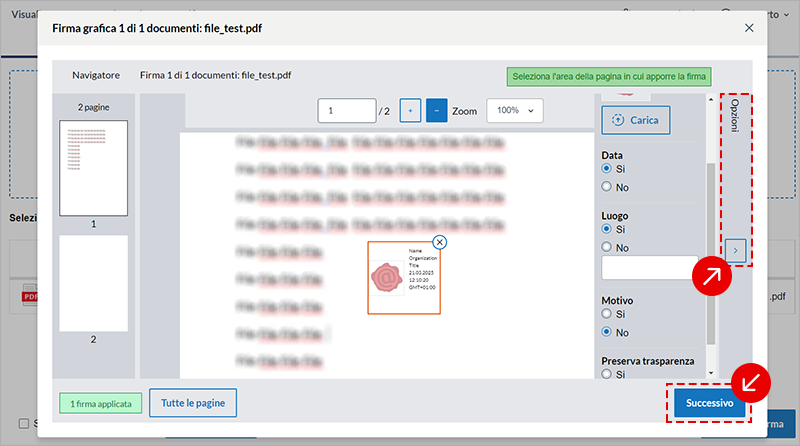Image resolution: width=800 pixels, height=446 pixels.
Task: Click the Luogo text input field
Action: 649,268
